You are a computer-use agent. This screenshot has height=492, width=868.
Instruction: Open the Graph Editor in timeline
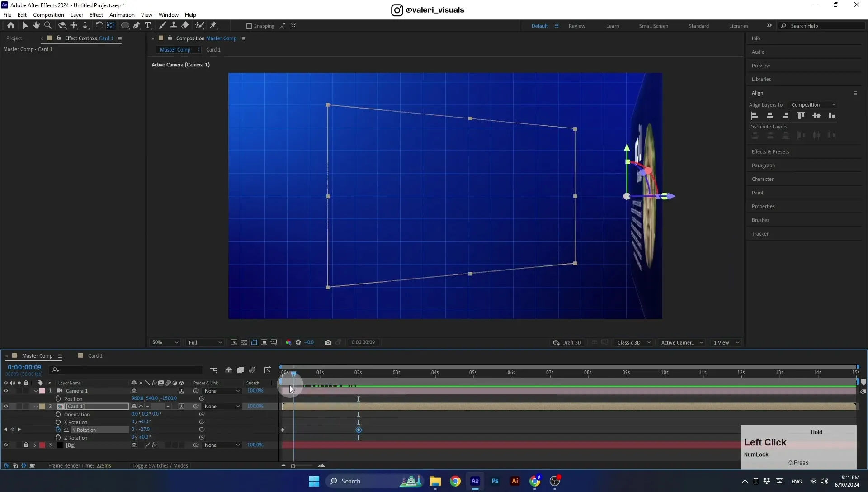click(x=268, y=370)
